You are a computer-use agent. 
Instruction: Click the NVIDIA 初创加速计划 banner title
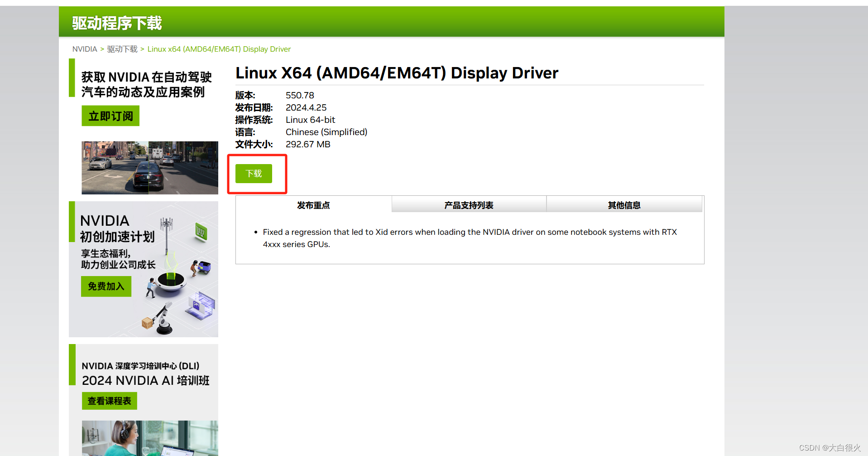click(x=117, y=228)
